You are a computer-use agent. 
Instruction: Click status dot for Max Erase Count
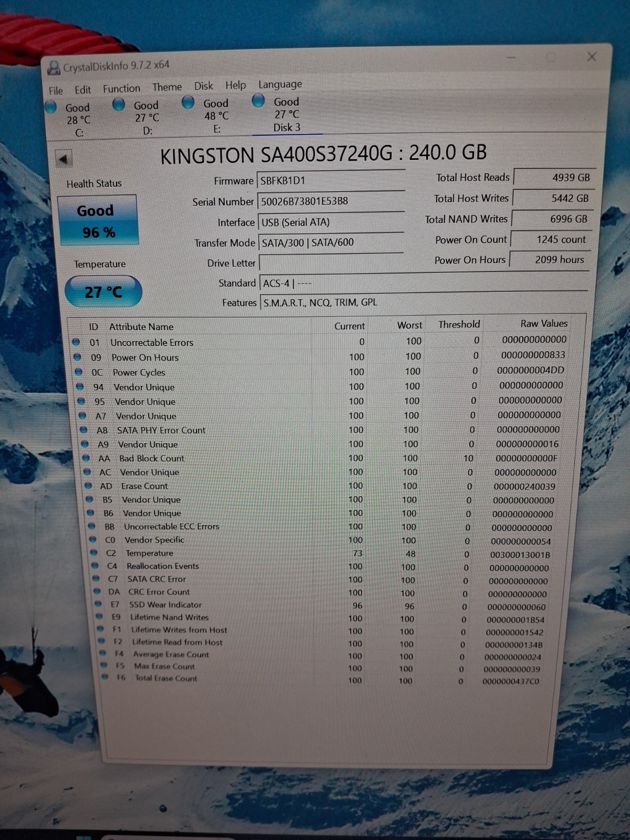pyautogui.click(x=104, y=665)
